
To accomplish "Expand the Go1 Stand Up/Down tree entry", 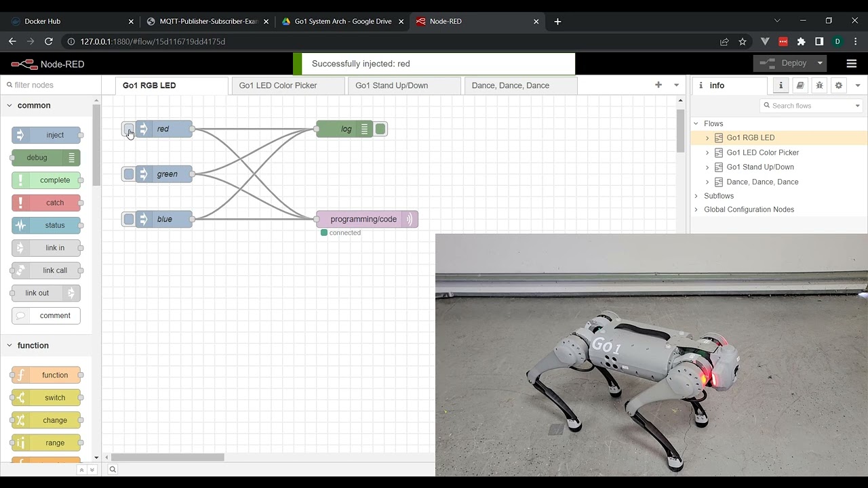I will pos(707,167).
